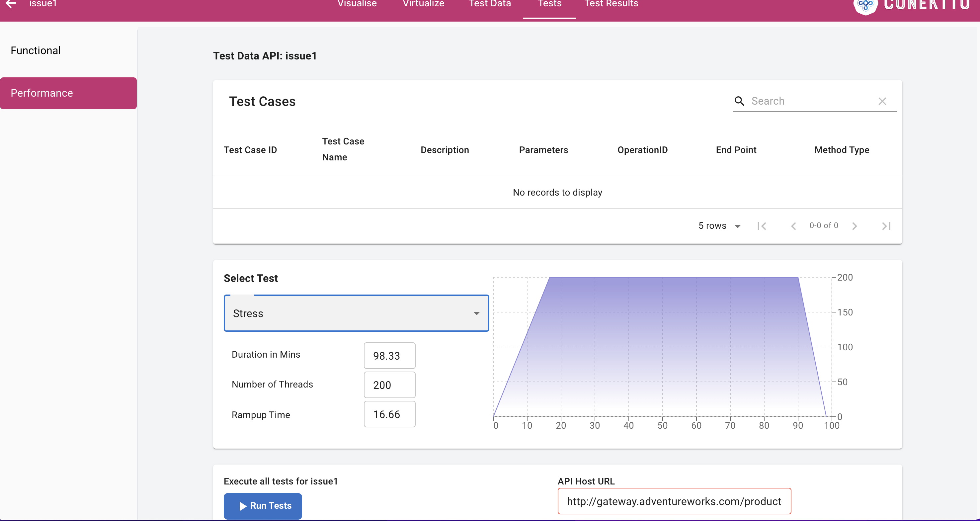Screen dimensions: 980x521
Task: Click the Description column header
Action: (x=445, y=150)
